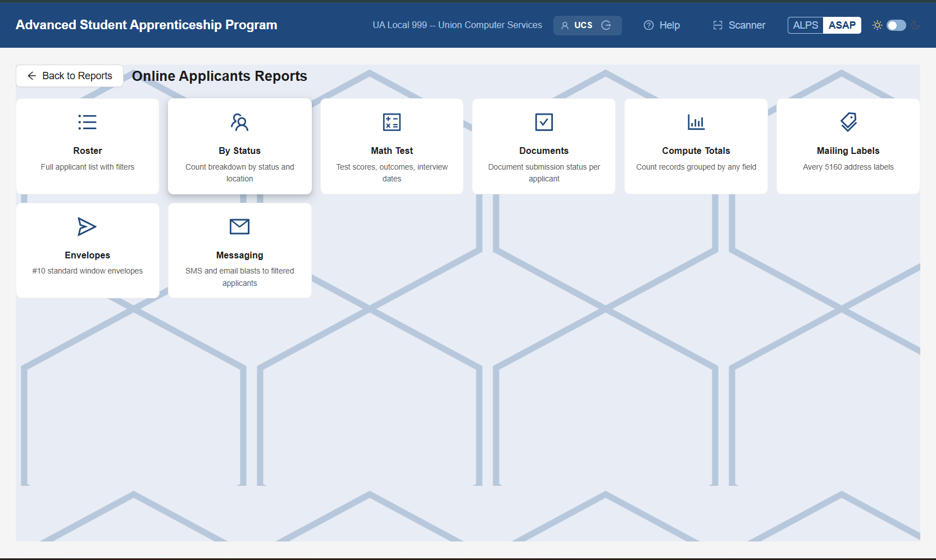Screen dimensions: 936x560
Task: Open the Help link label
Action: (670, 25)
